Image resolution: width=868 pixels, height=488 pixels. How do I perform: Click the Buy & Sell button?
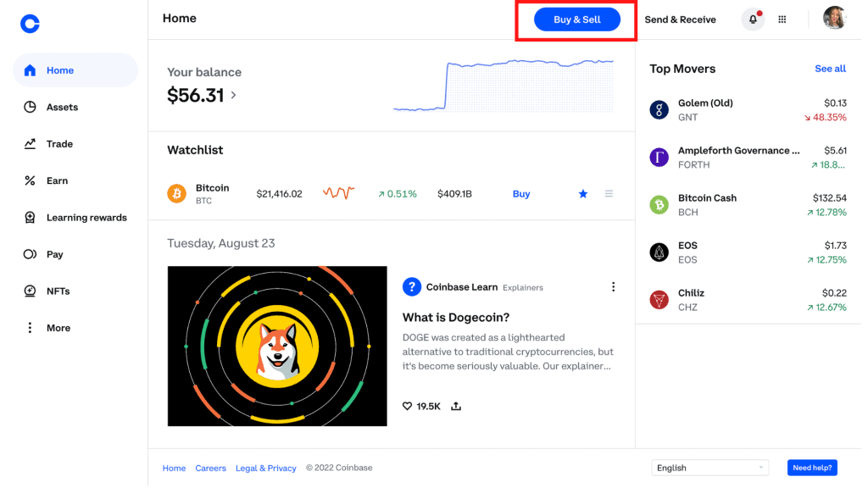576,19
